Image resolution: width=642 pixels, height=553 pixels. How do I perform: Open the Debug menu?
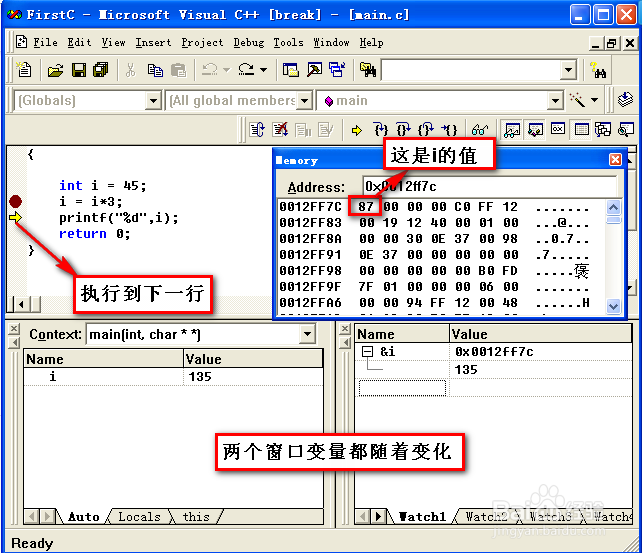pos(249,43)
